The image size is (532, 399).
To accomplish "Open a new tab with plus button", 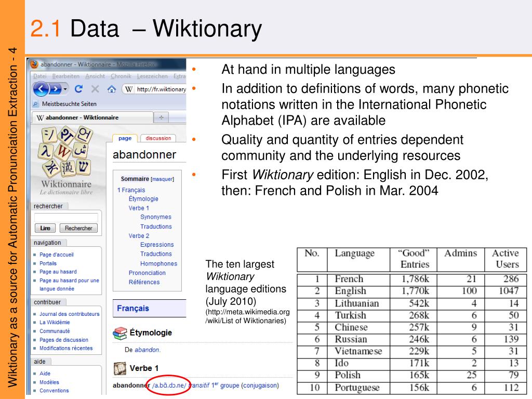I will click(161, 117).
